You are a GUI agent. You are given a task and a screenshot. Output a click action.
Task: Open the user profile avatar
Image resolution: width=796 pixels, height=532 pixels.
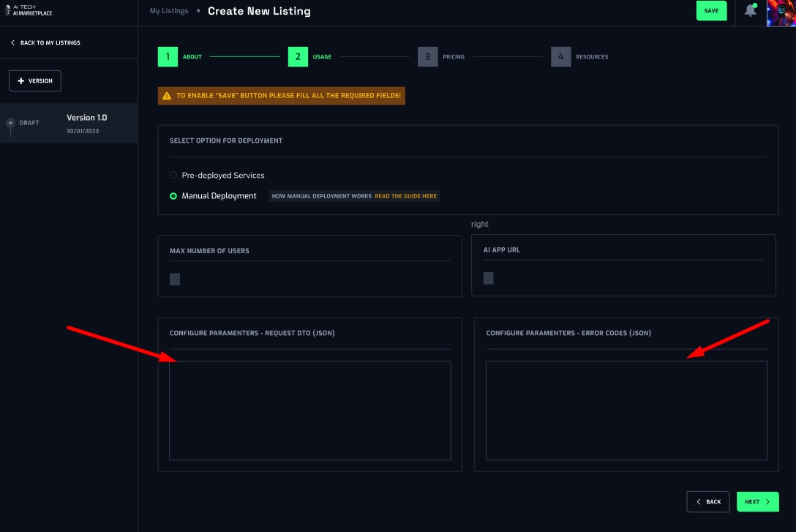pyautogui.click(x=781, y=12)
